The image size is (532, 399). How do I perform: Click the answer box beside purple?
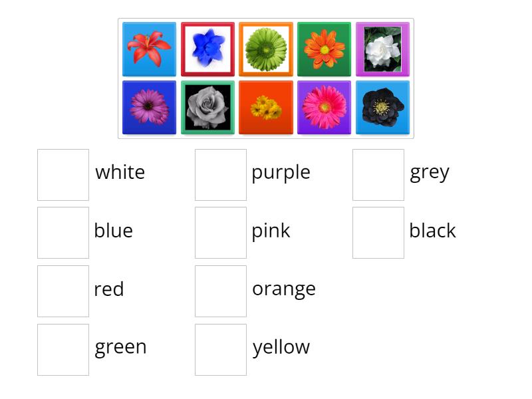221,173
